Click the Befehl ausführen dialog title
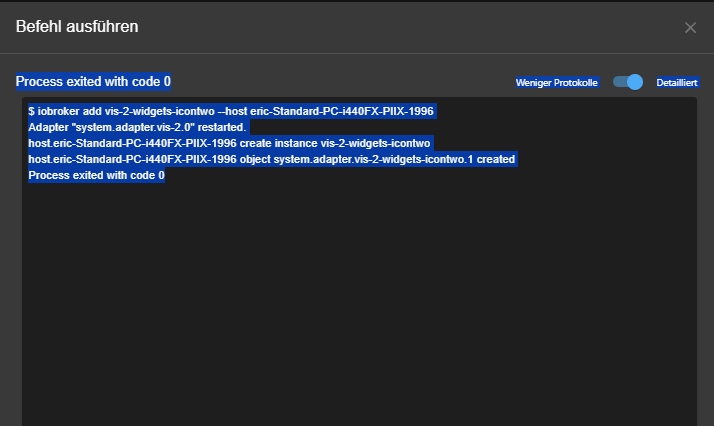This screenshot has width=714, height=426. pyautogui.click(x=77, y=26)
